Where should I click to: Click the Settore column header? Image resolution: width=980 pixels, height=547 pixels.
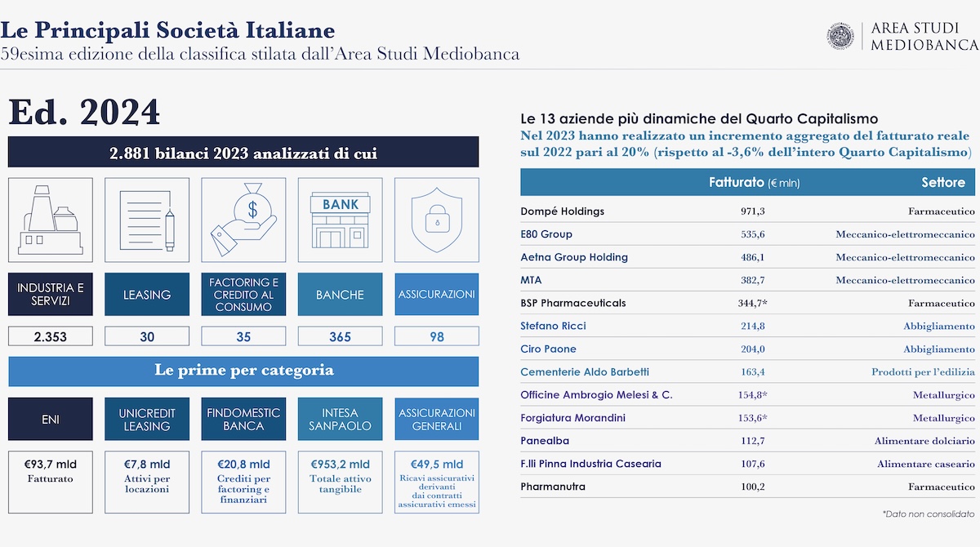pos(943,183)
